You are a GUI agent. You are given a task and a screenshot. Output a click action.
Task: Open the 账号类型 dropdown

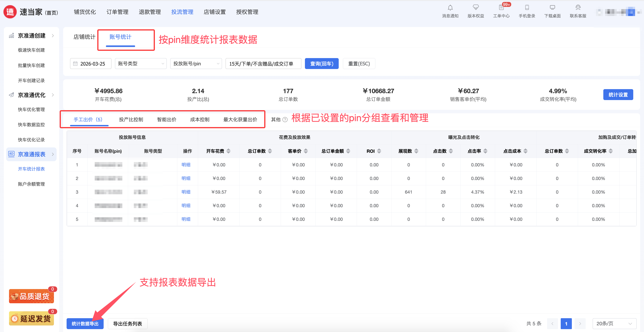pyautogui.click(x=140, y=64)
